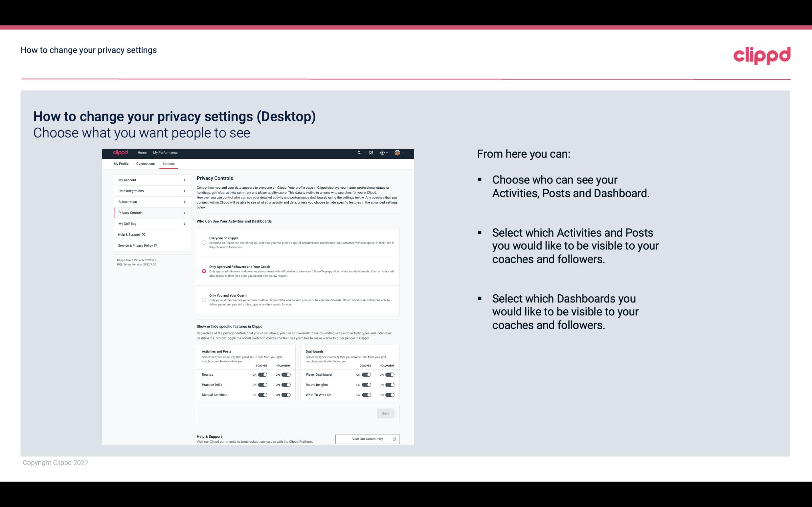Select the Only Approved Followers radio button

[204, 270]
